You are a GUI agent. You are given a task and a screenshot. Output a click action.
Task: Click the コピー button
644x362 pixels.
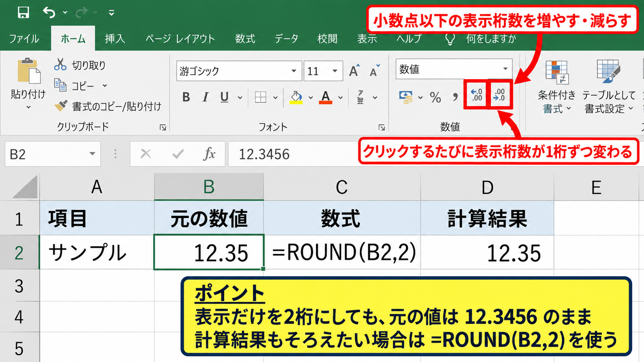74,85
